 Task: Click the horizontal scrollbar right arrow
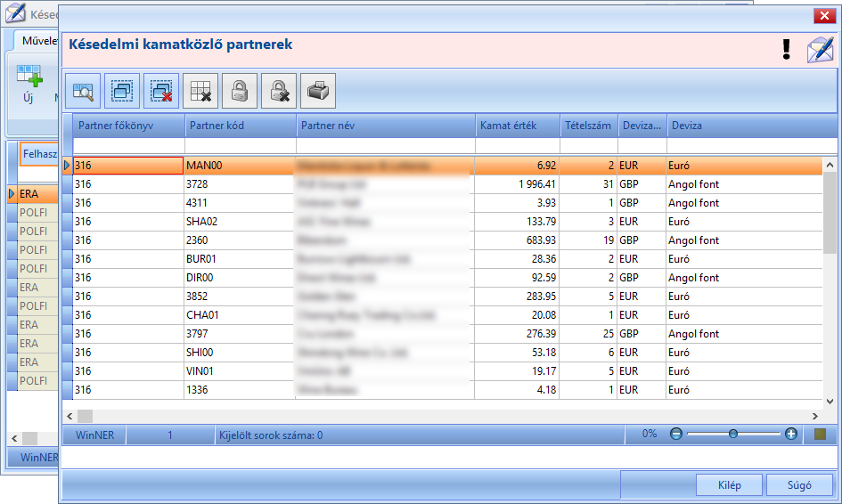click(x=815, y=416)
